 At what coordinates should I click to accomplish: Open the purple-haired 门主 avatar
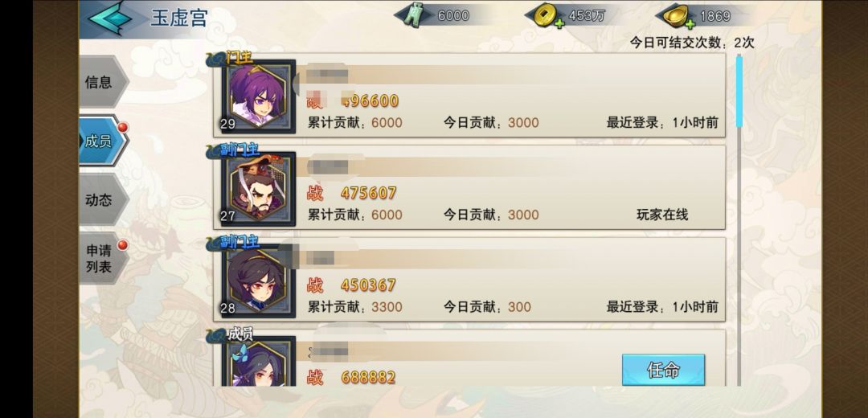pos(259,96)
